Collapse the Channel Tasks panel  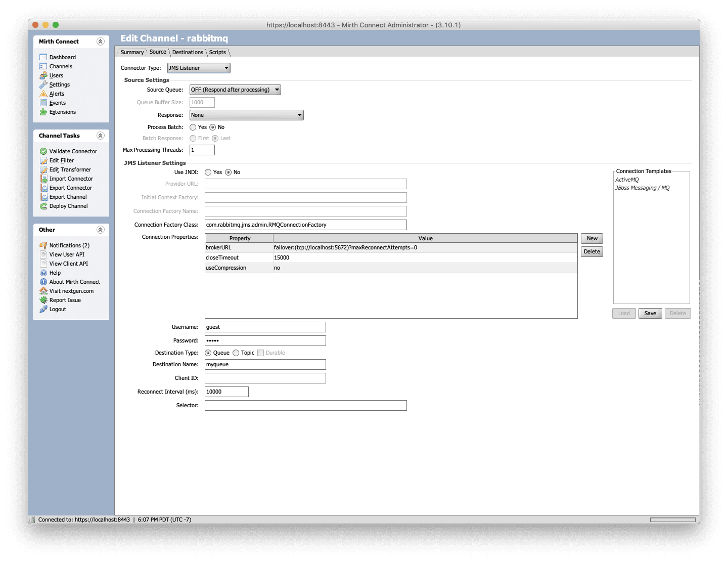tap(100, 136)
